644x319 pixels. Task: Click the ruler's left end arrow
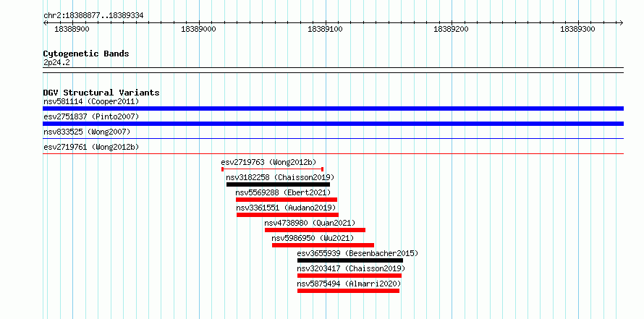click(45, 22)
